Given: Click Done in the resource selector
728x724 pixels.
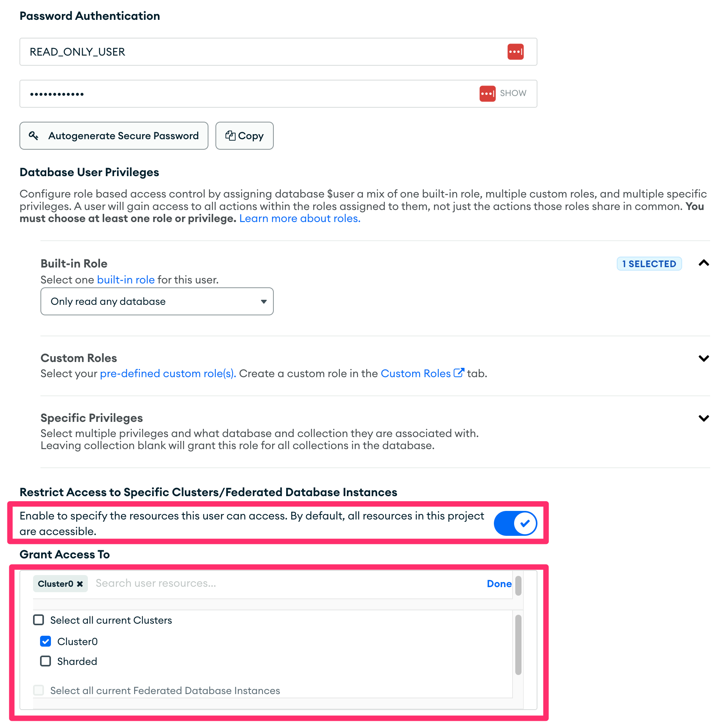Looking at the screenshot, I should 499,584.
